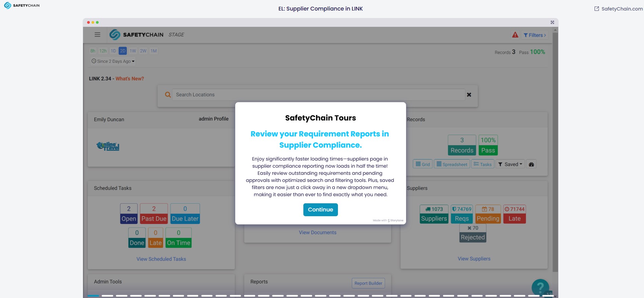Screen dimensions: 644x298
Task: Expand the tour window fullscreen icon
Action: [552, 22]
